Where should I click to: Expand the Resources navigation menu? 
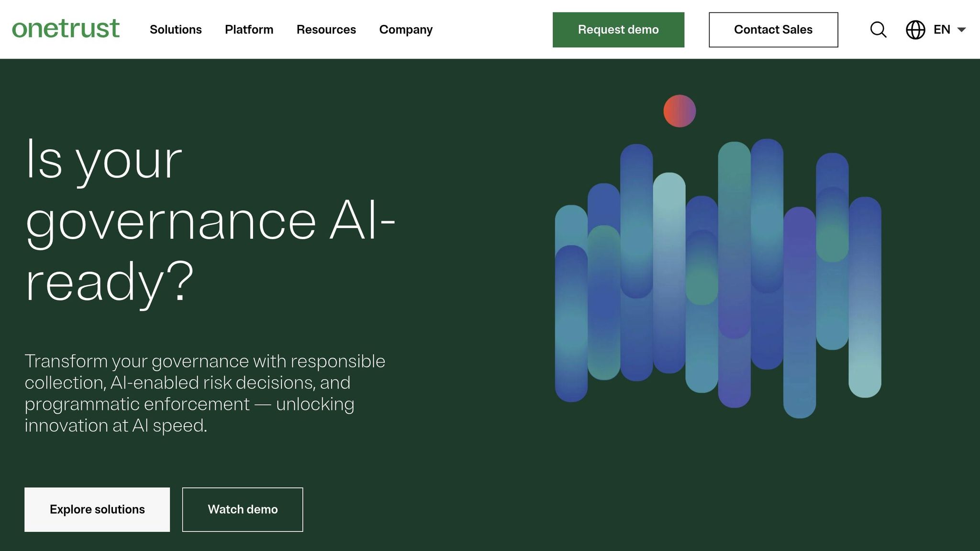click(326, 30)
